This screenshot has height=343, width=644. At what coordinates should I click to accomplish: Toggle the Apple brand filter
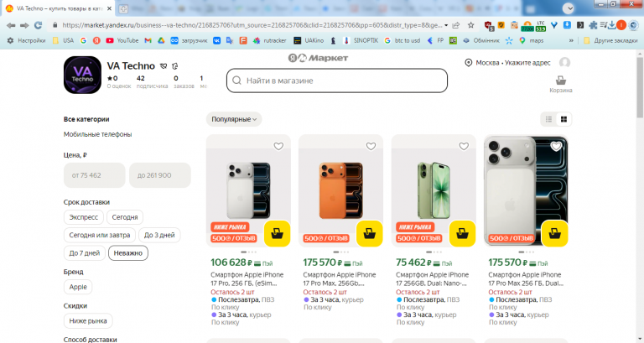pos(78,287)
